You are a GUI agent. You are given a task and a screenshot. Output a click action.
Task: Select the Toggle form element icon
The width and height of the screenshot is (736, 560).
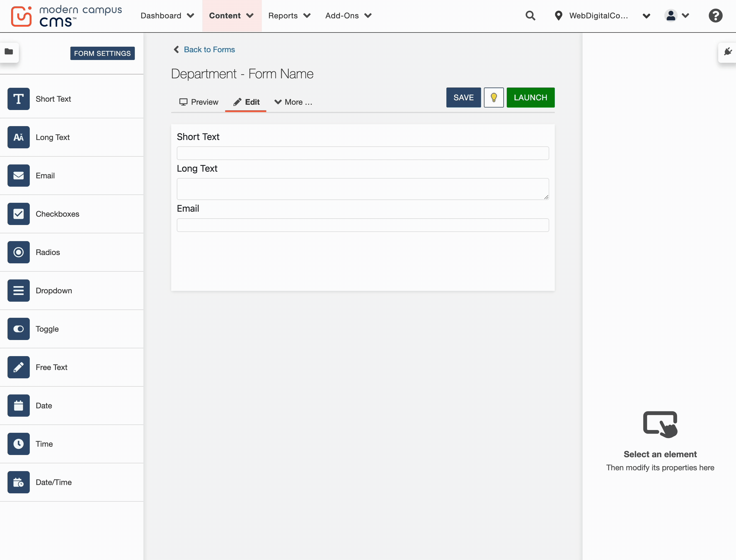click(18, 329)
